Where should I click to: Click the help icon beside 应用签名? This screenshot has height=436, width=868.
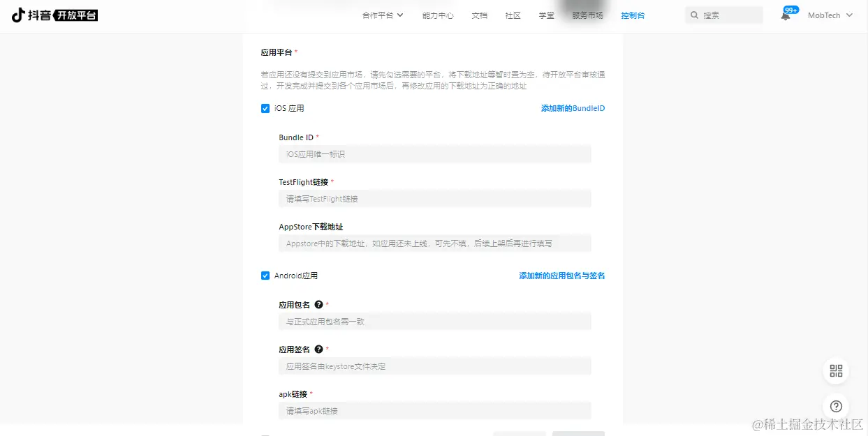click(x=318, y=349)
